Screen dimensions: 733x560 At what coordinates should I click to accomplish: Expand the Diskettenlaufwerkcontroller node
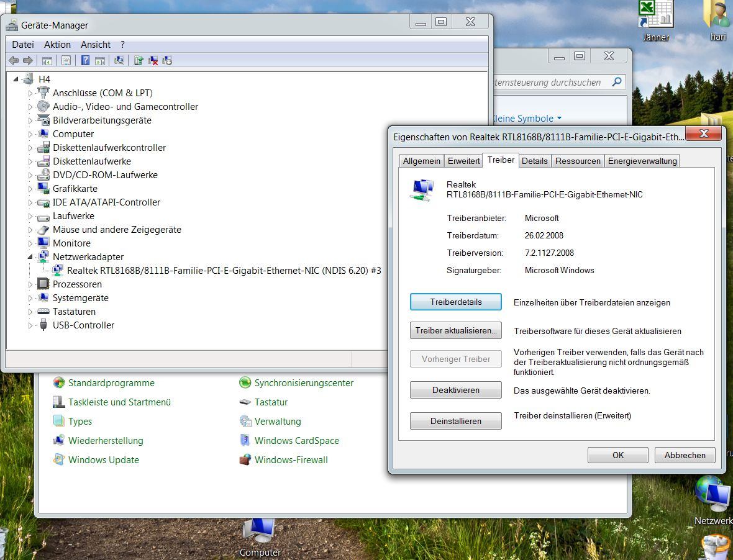(x=30, y=148)
